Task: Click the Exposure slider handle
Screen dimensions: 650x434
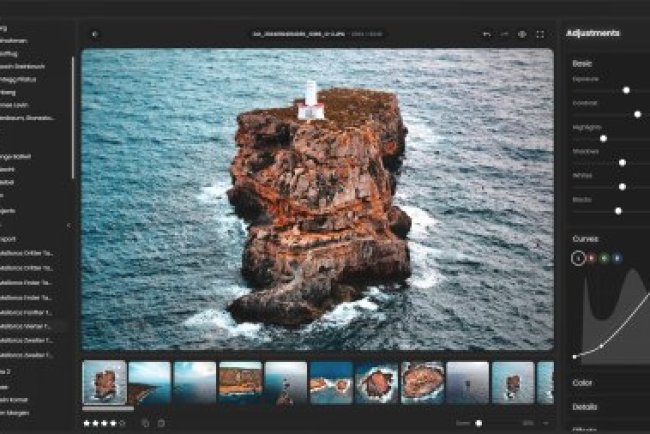Action: coord(626,90)
